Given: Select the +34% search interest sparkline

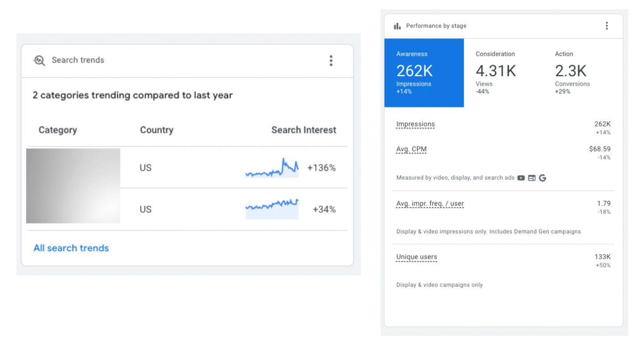Looking at the screenshot, I should tap(272, 208).
